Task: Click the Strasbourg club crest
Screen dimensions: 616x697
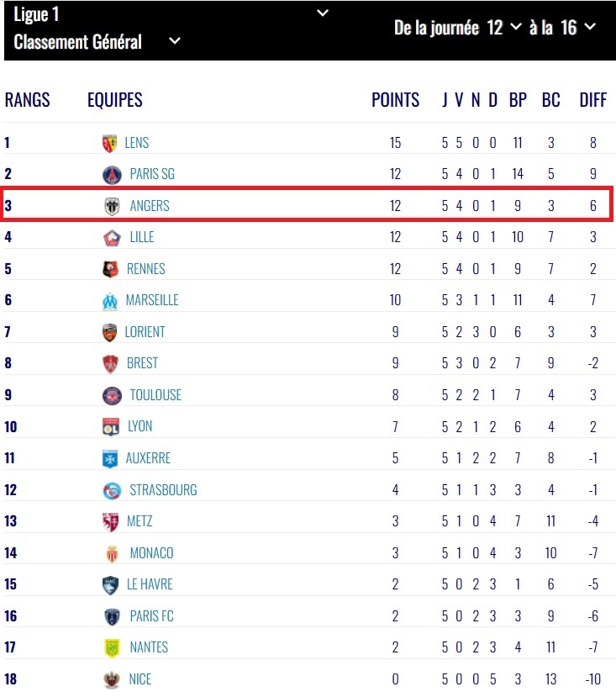Action: point(112,490)
